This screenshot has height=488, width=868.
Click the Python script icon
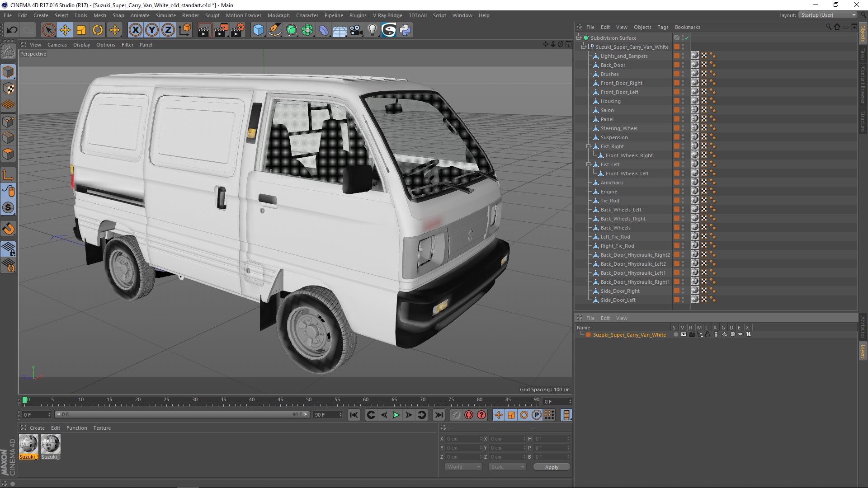coord(405,30)
